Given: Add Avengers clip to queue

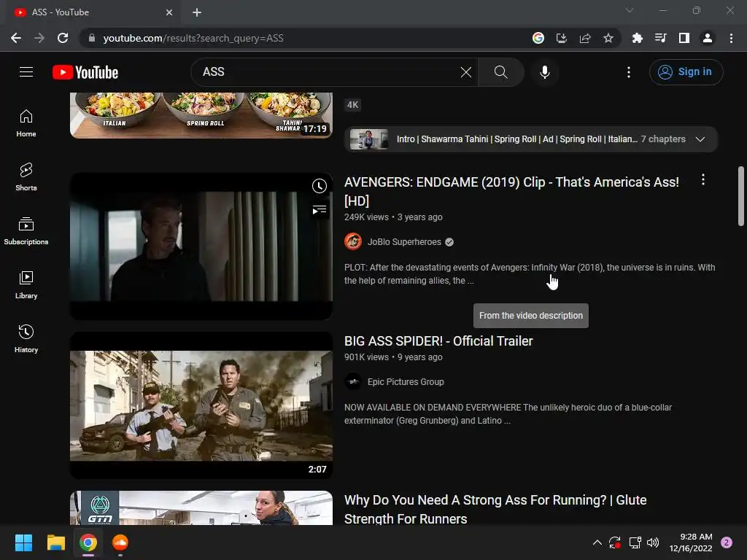Looking at the screenshot, I should click(x=320, y=210).
